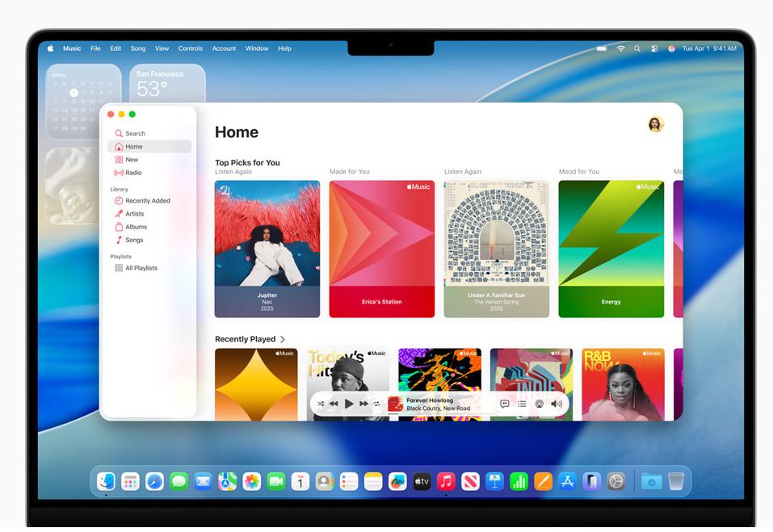Open the Edit menu
The image size is (773, 532).
(x=116, y=48)
